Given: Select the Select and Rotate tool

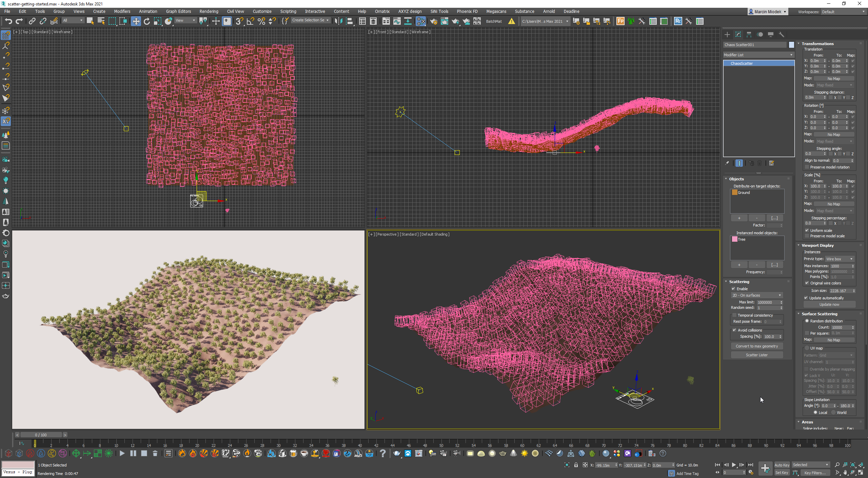Looking at the screenshot, I should [x=147, y=21].
